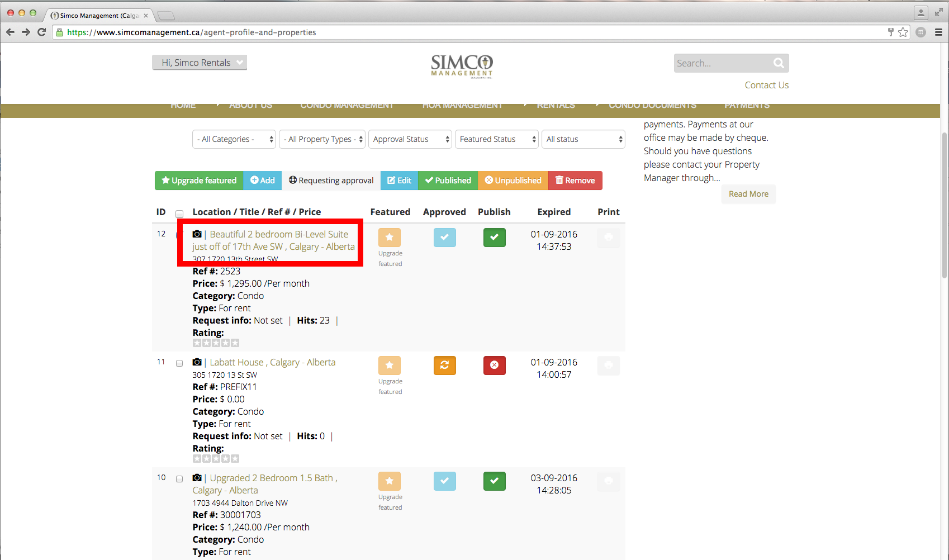Screen dimensions: 949x560
Task: Click the Simco Management logo
Action: click(x=462, y=66)
